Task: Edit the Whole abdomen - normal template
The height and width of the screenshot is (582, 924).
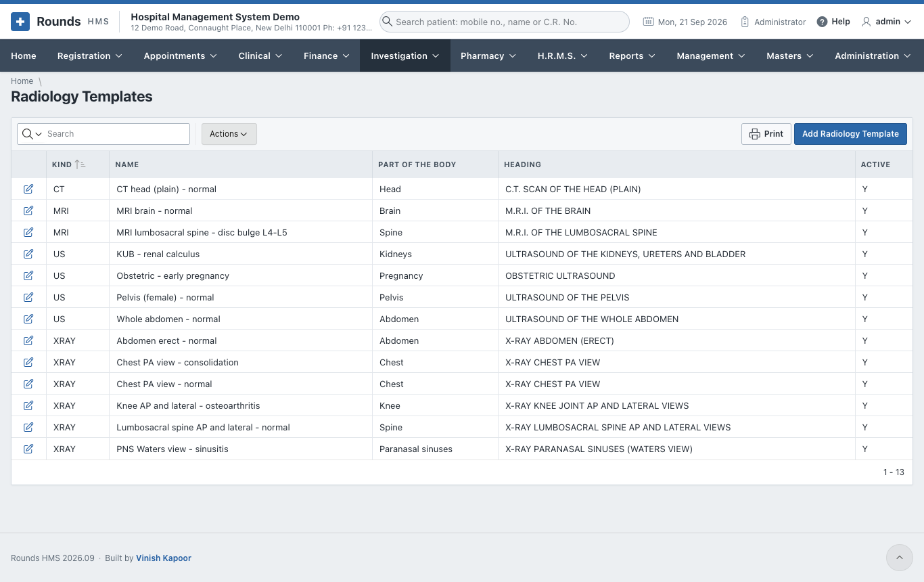Action: [x=28, y=319]
